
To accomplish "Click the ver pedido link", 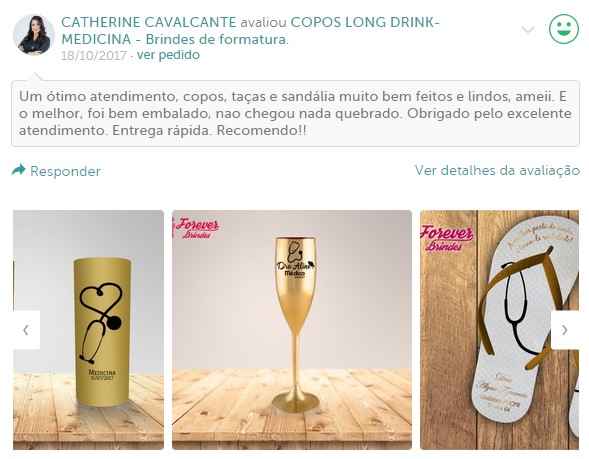I will pos(168,55).
